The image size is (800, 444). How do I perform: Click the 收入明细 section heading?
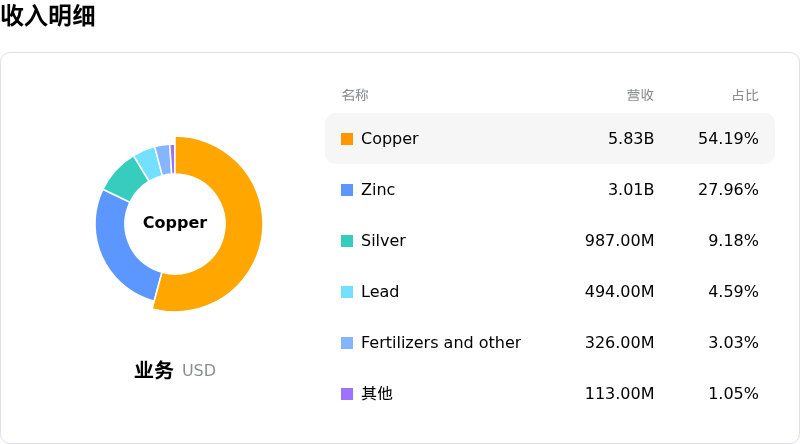point(48,15)
